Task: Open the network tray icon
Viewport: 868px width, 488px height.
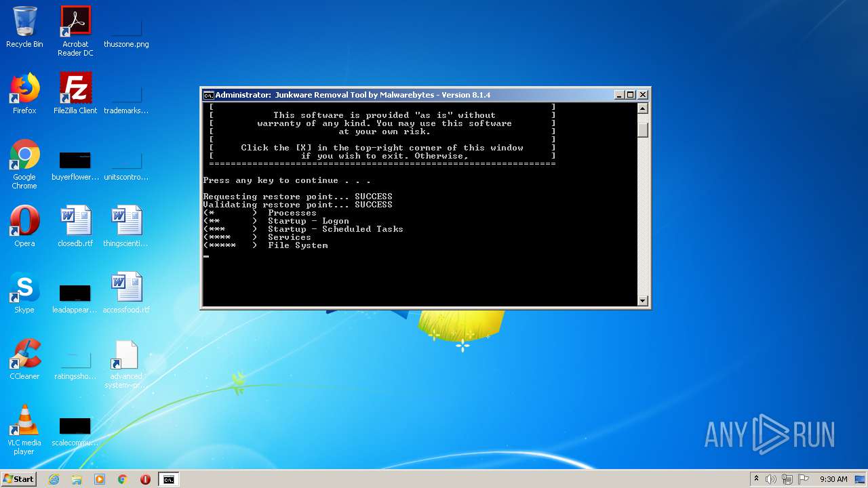Action: point(787,479)
